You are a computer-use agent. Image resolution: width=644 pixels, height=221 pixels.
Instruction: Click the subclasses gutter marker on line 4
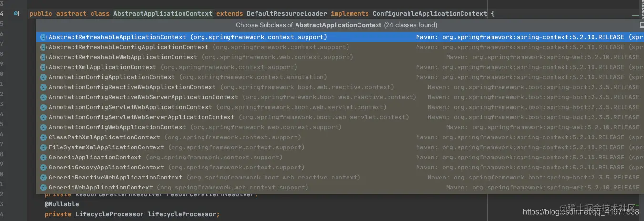click(x=17, y=14)
